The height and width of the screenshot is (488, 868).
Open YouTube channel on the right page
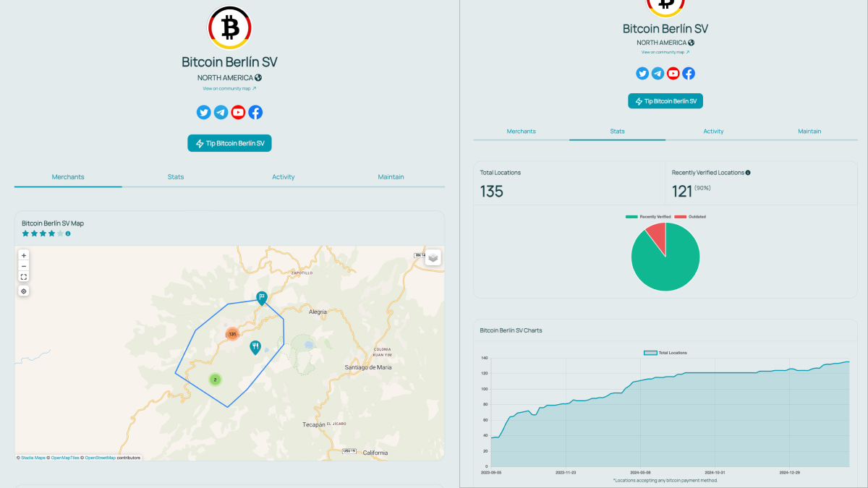(x=673, y=73)
